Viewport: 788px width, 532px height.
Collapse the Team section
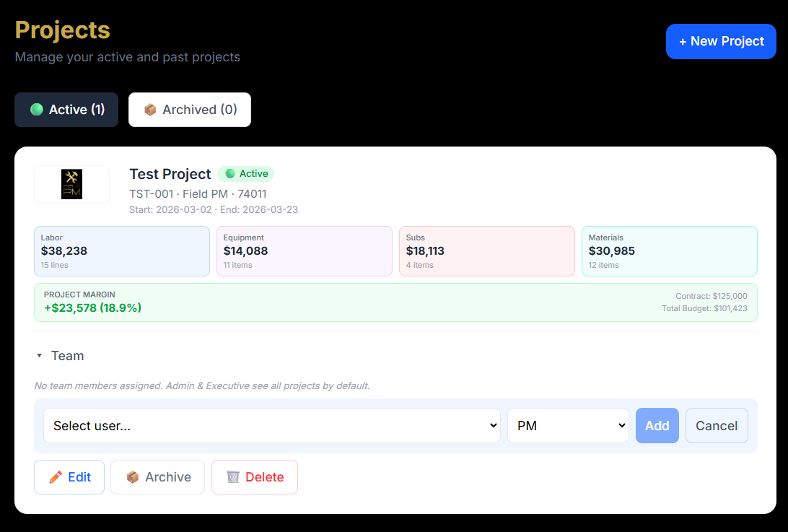point(39,355)
